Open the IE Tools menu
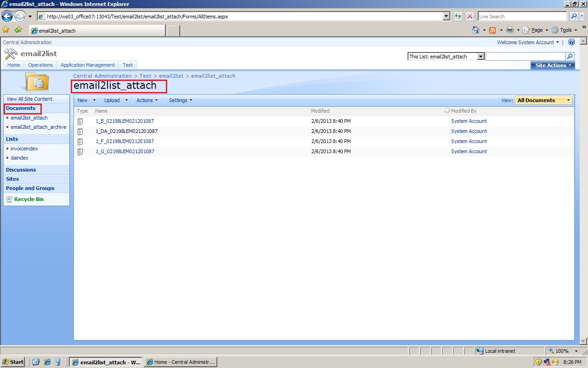Viewport: 588px width, 368px height. pyautogui.click(x=564, y=30)
